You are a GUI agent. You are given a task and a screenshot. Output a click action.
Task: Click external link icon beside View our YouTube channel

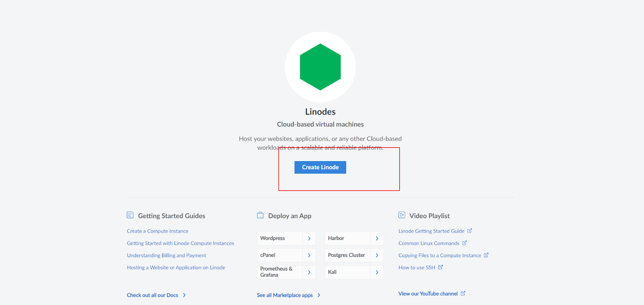point(463,293)
